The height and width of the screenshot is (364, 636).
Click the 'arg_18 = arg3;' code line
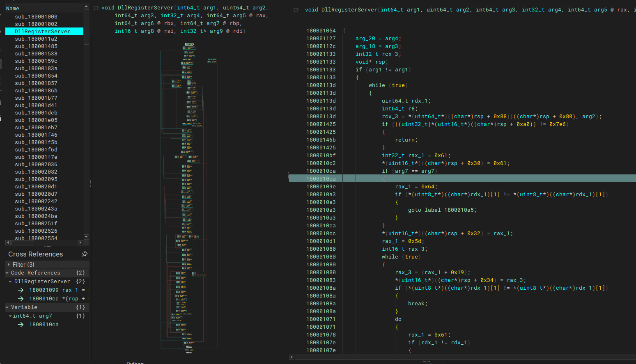[378, 46]
